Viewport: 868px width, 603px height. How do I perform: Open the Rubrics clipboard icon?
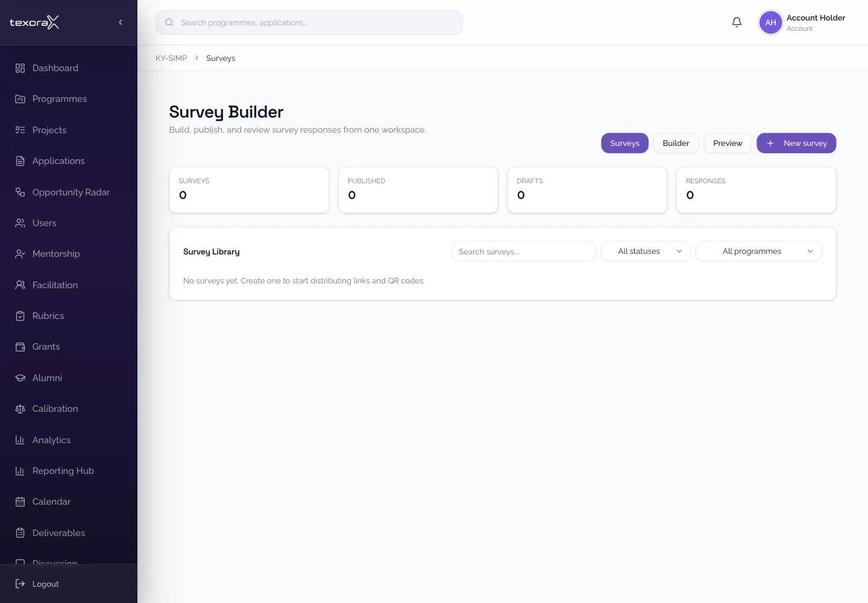pyautogui.click(x=20, y=316)
